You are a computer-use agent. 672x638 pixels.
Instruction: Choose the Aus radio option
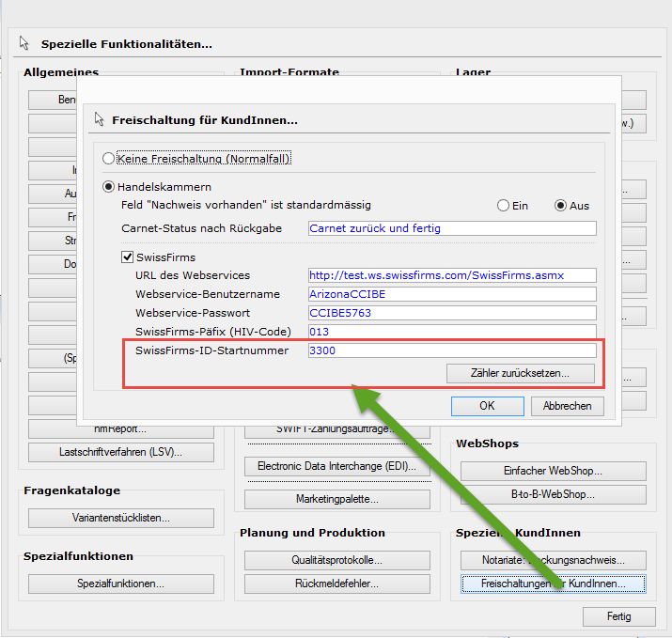point(561,205)
